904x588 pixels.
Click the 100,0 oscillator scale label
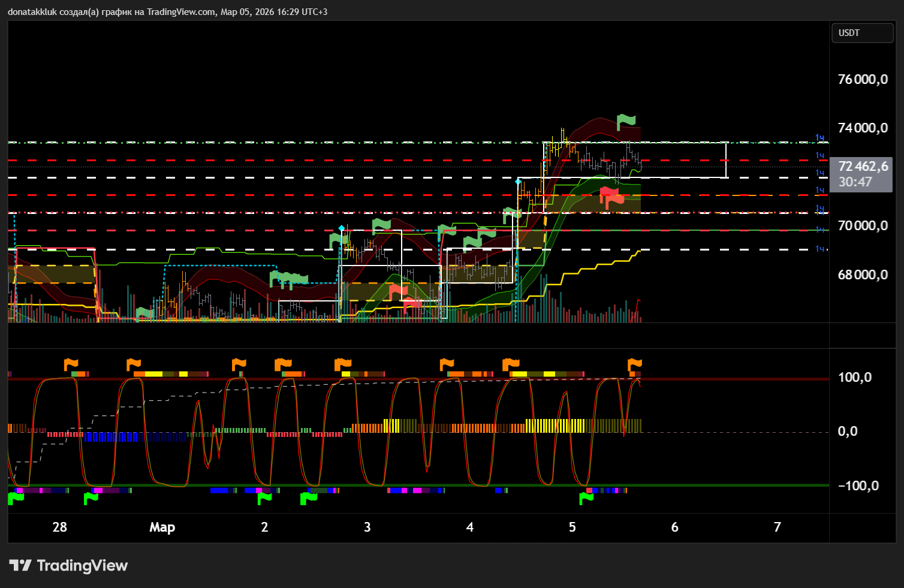(x=854, y=377)
